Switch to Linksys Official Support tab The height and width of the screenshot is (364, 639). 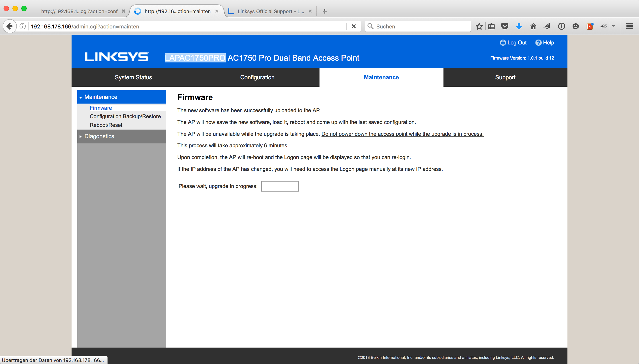tap(271, 11)
